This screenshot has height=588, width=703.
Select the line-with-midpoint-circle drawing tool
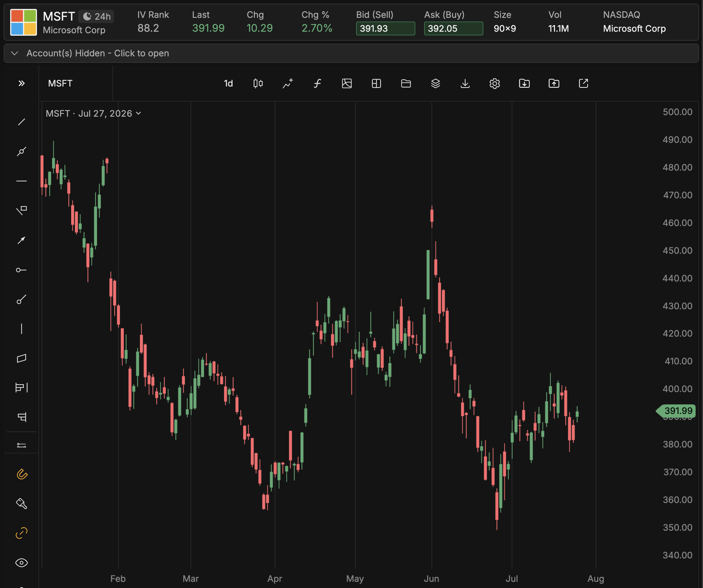[x=22, y=151]
